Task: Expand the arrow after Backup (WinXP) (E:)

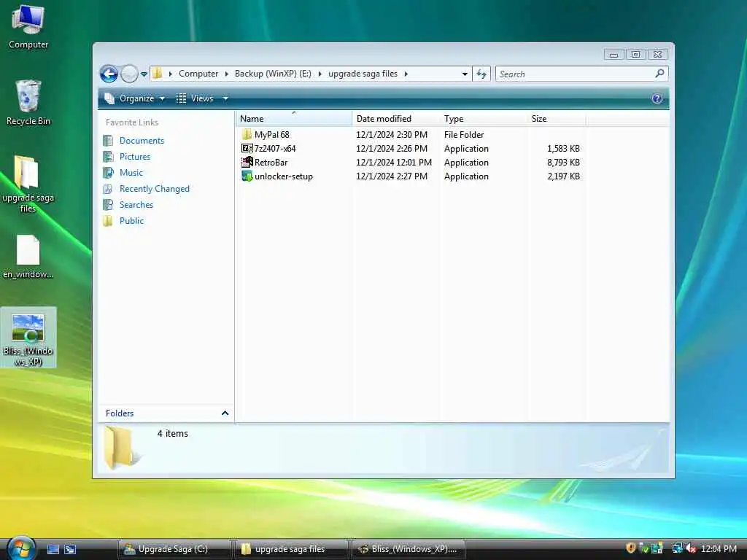Action: coord(320,74)
